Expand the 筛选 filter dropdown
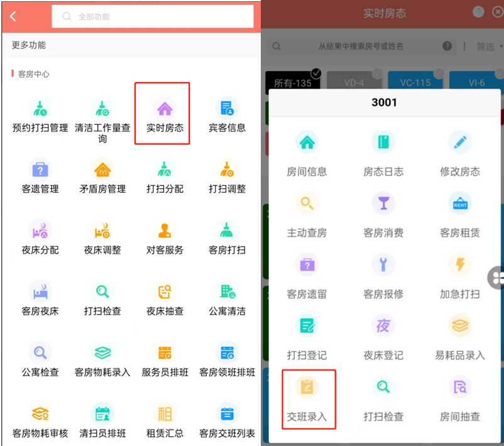 coord(489,47)
